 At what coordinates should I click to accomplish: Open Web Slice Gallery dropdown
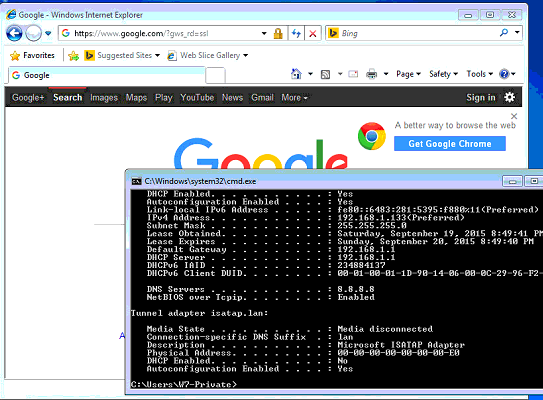(207, 55)
